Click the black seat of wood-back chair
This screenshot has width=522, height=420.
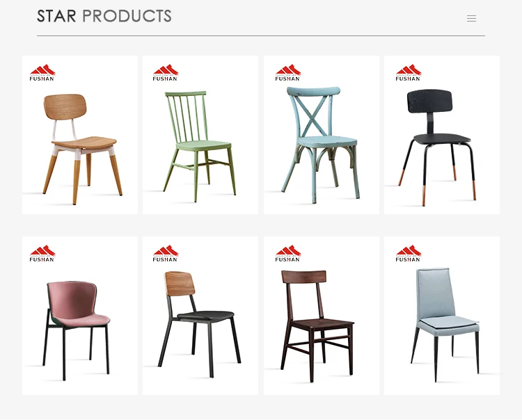pyautogui.click(x=205, y=316)
